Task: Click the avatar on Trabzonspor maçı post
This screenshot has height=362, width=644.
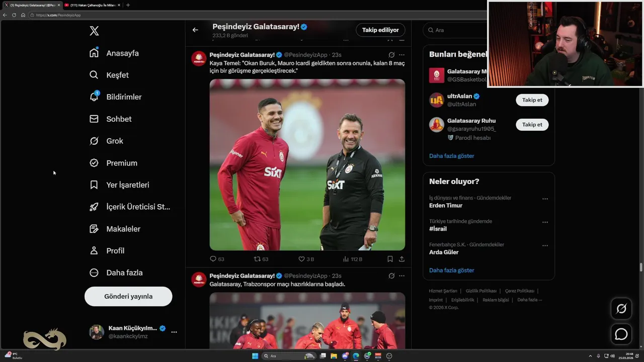Action: click(199, 280)
